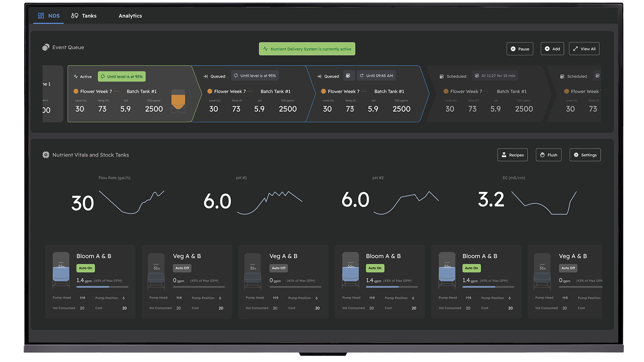This screenshot has height=362, width=644.
Task: Click the calendar icon beside At 11:27 for 15 min
Action: pos(477,76)
